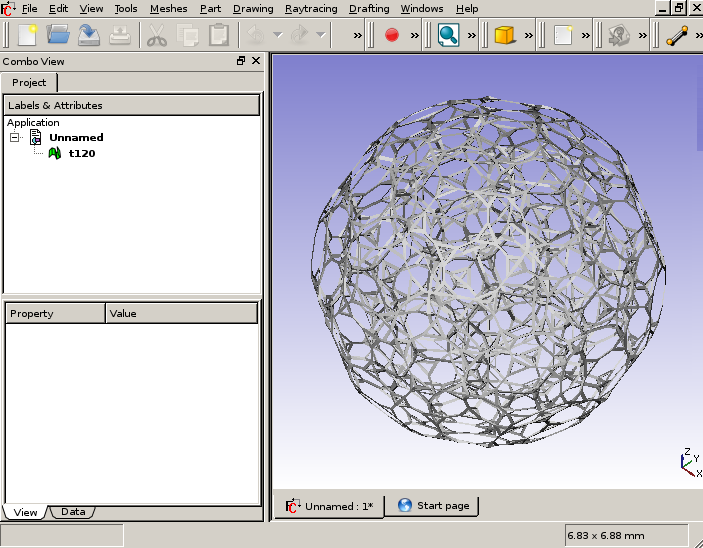Click the magnifier zoom view icon
The image size is (703, 548).
pyautogui.click(x=448, y=35)
